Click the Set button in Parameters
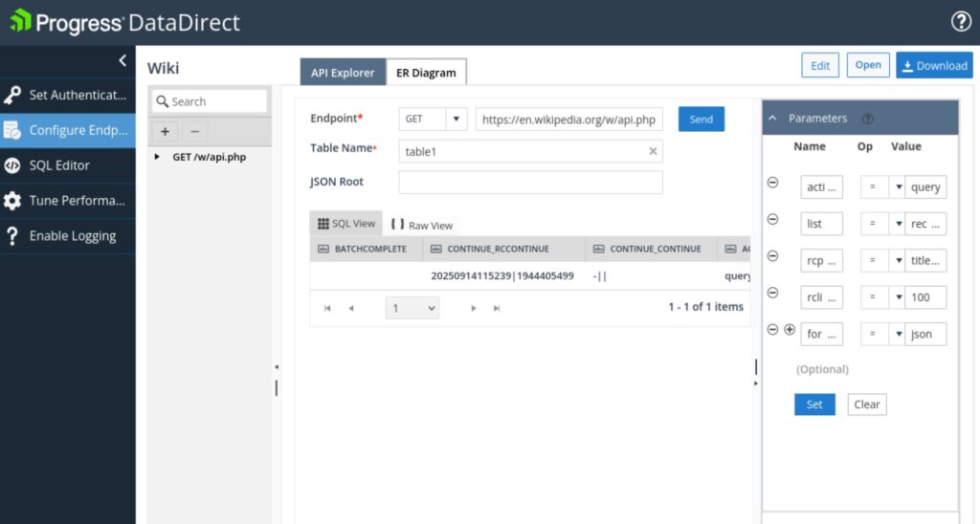 814,404
